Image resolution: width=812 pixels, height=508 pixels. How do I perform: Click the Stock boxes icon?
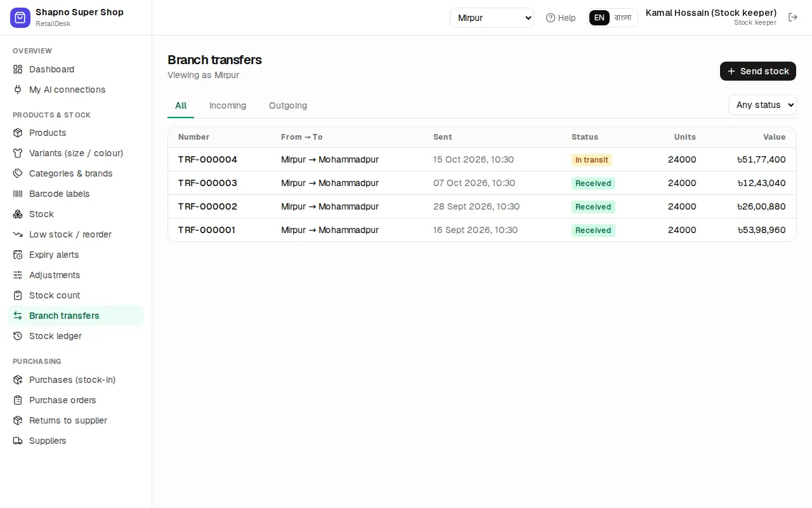click(x=18, y=214)
